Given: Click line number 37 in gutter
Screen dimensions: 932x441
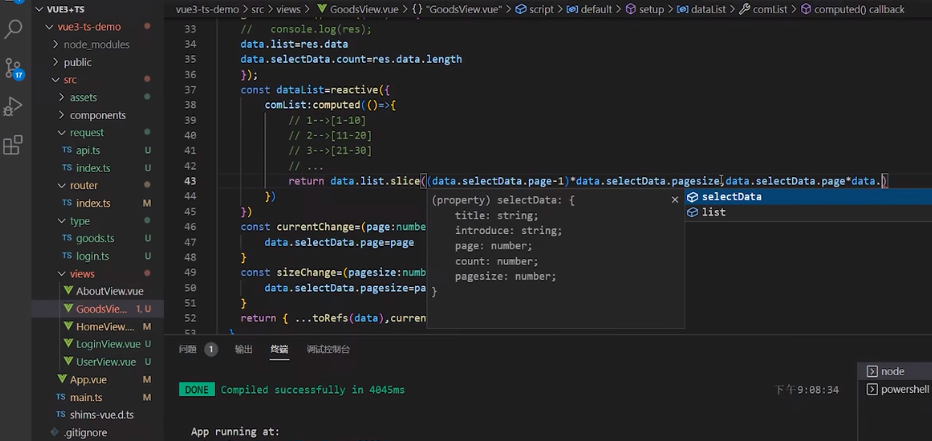Looking at the screenshot, I should pos(190,90).
